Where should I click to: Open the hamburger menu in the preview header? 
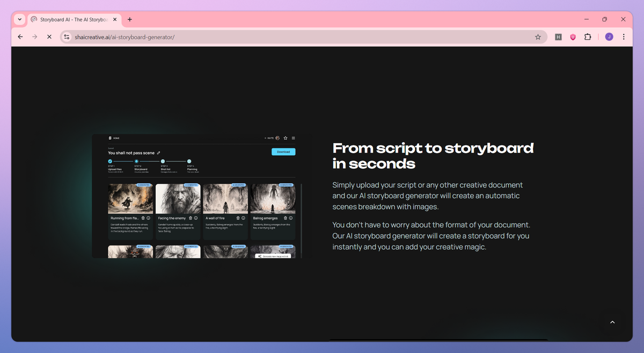point(293,138)
